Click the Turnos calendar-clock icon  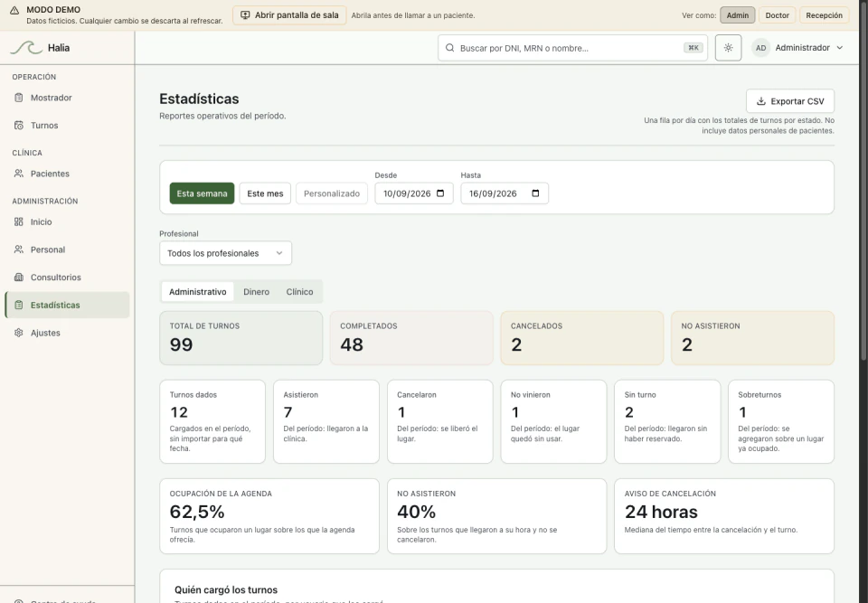point(19,125)
